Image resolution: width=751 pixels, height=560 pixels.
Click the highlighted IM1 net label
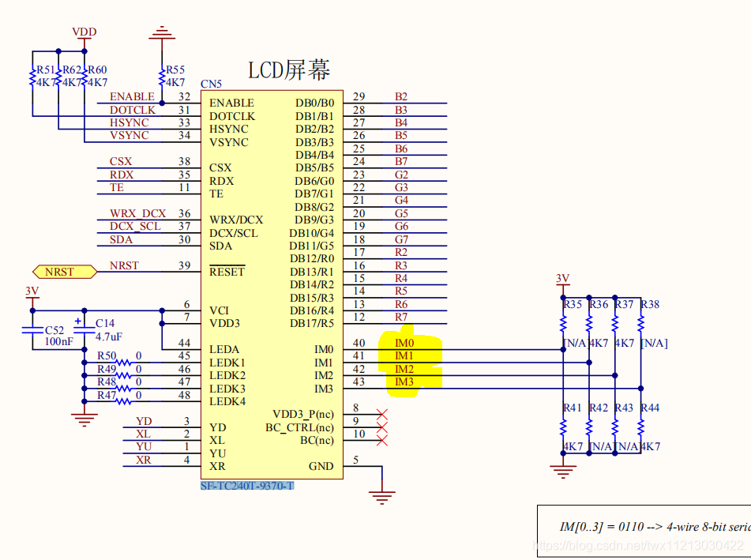[404, 356]
